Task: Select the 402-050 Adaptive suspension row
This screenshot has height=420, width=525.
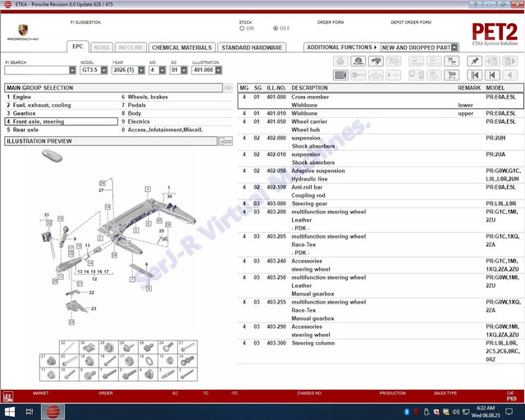Action: click(381, 175)
